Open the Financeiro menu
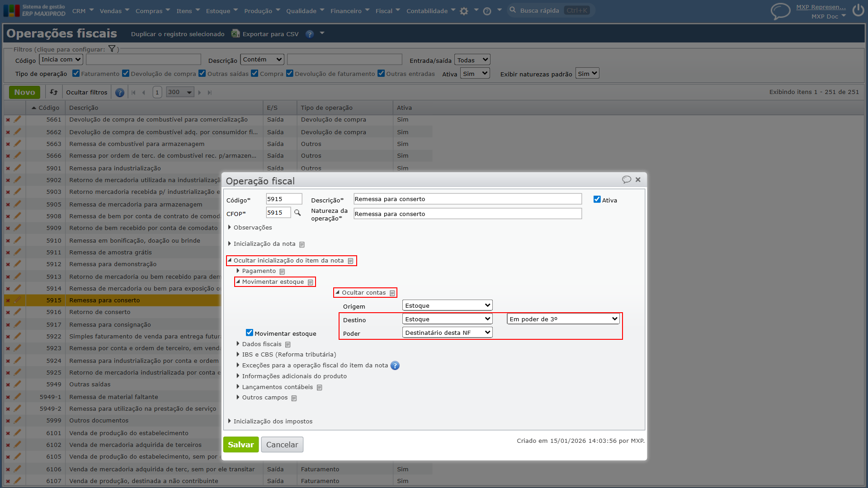Image resolution: width=868 pixels, height=488 pixels. pyautogui.click(x=349, y=11)
